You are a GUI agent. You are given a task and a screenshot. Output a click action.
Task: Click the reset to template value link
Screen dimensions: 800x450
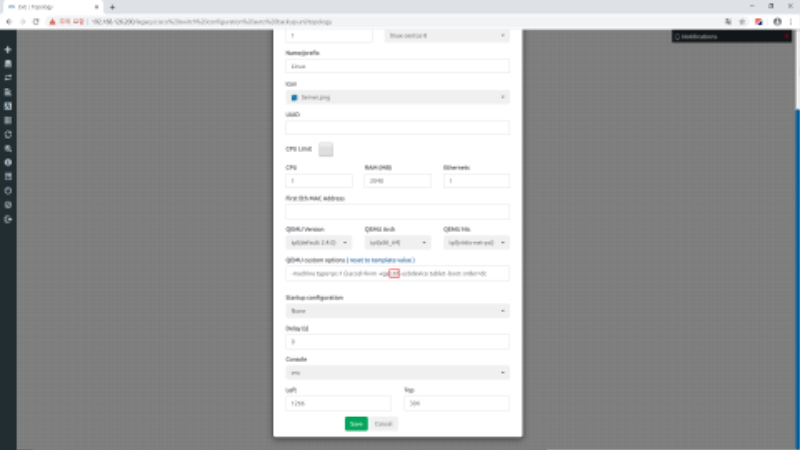point(382,260)
